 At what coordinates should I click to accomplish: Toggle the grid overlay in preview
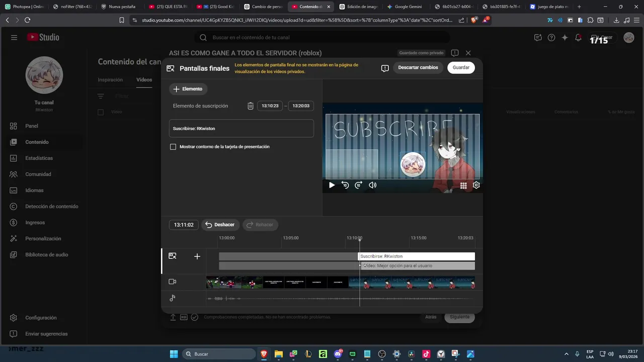(463, 185)
